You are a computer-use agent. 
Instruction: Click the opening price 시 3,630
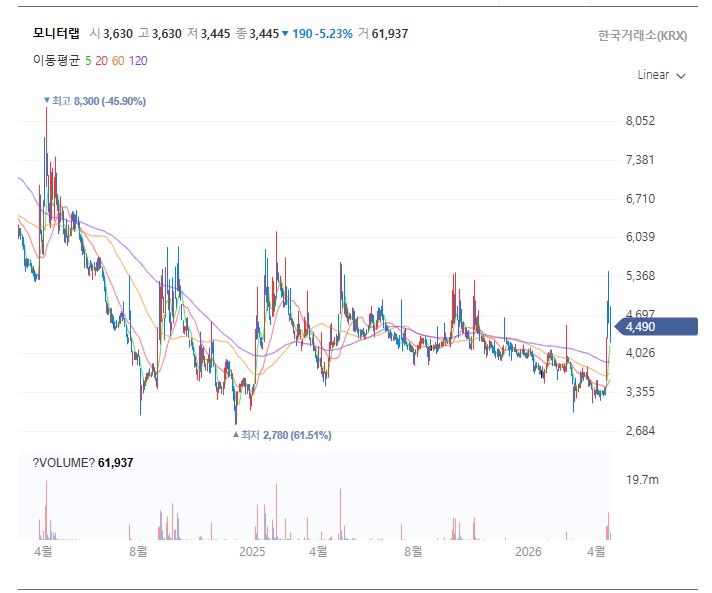pos(111,34)
